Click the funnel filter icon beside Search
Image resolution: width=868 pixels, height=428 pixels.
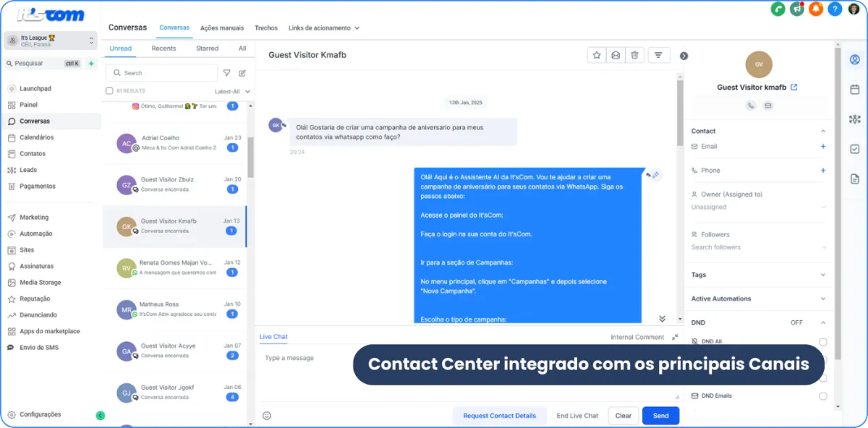226,73
